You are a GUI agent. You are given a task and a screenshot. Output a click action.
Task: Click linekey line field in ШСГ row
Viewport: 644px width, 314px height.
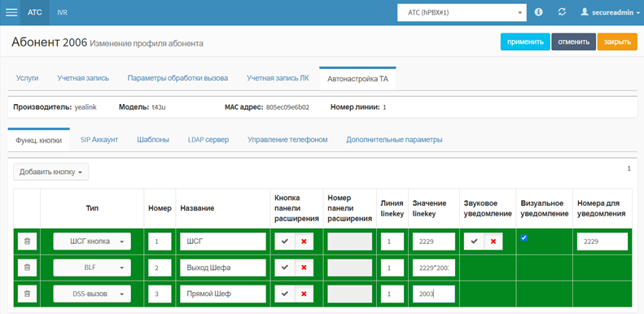(392, 242)
